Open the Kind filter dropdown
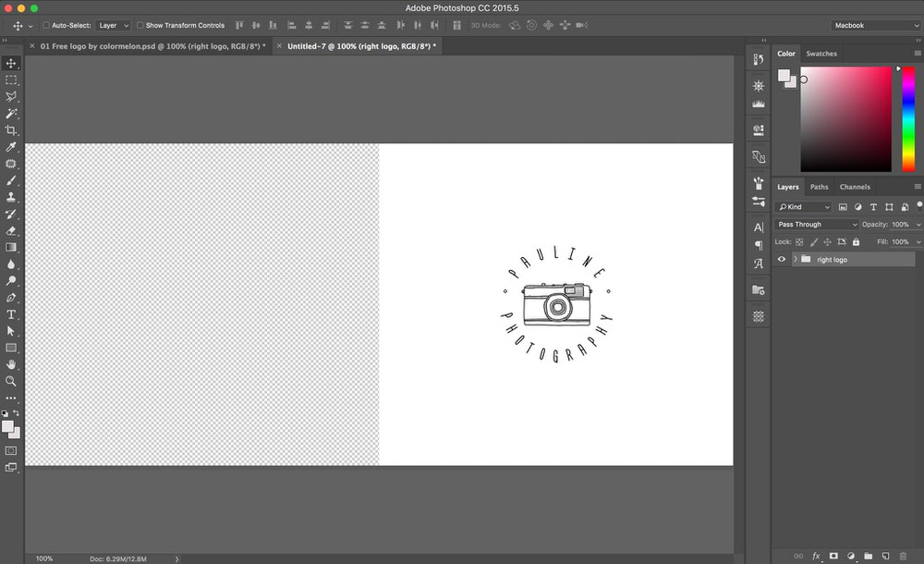This screenshot has width=924, height=564. coord(804,207)
